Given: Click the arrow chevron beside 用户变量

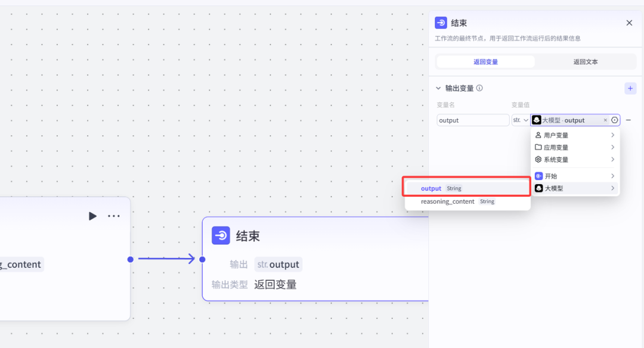Looking at the screenshot, I should tap(612, 135).
